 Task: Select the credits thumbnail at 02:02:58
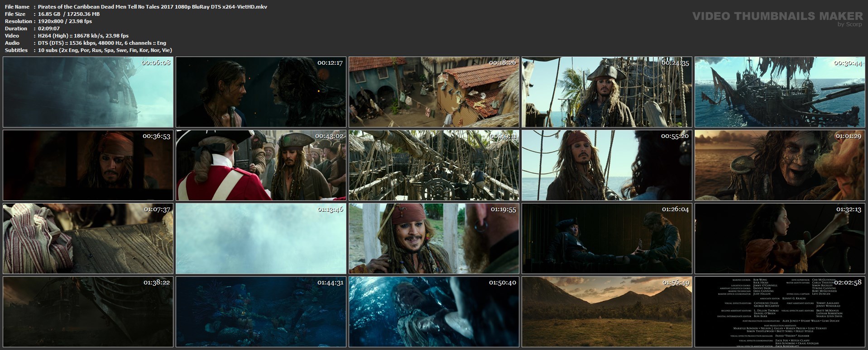point(780,312)
